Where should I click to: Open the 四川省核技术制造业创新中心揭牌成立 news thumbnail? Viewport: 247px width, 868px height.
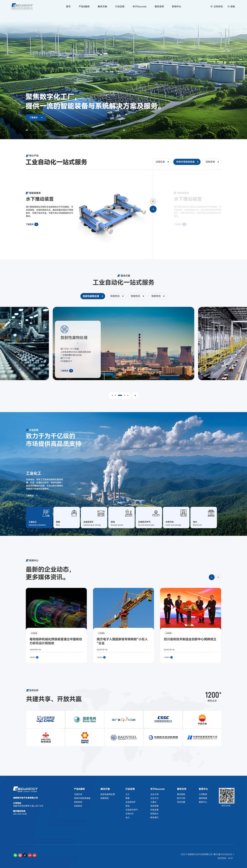point(190,608)
